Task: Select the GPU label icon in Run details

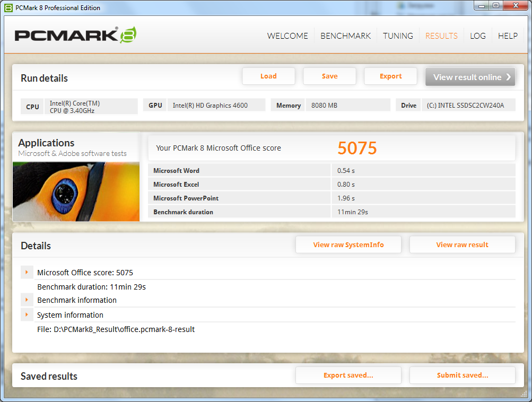Action: click(x=155, y=104)
